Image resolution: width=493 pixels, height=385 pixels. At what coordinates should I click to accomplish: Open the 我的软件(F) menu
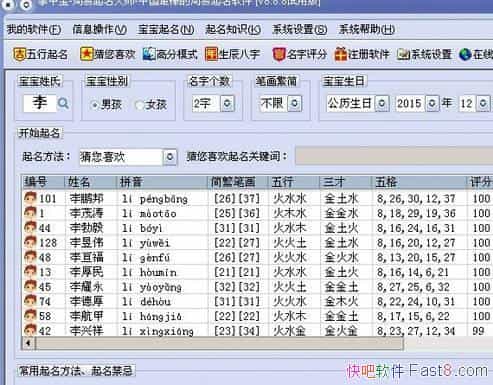point(34,29)
